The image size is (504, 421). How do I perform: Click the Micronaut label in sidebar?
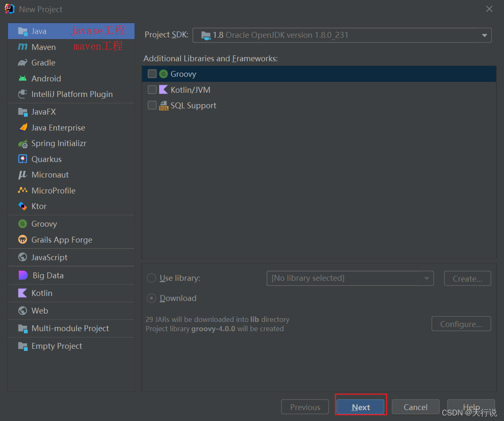[x=50, y=175]
